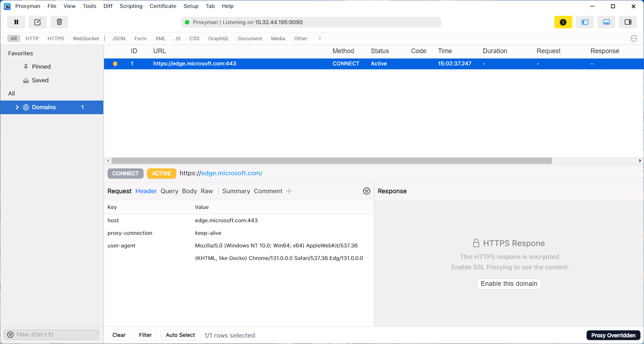Click the sidebar Filter input field
The image size is (644, 344).
51,335
